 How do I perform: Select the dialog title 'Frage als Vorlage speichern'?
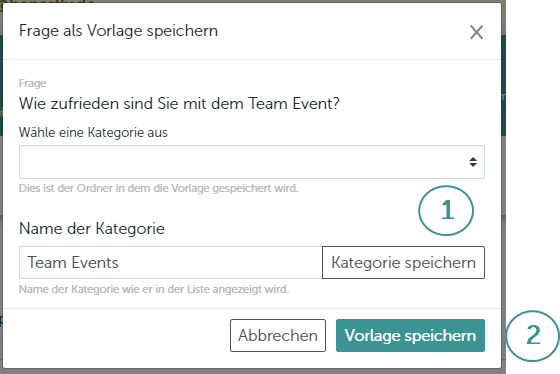pyautogui.click(x=118, y=31)
